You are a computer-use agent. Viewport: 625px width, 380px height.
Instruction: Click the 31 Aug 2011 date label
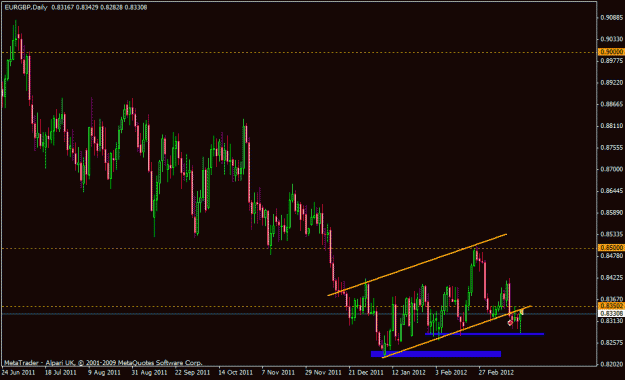149,372
